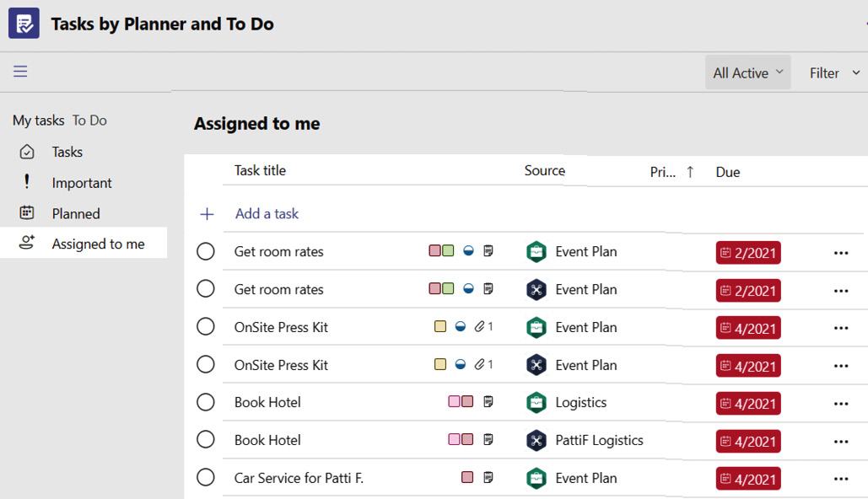868x499 pixels.
Task: Open more options for Book Hotel Logistics row
Action: (x=841, y=404)
